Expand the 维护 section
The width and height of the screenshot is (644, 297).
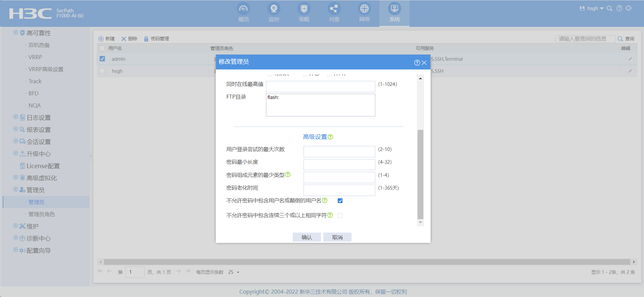(x=15, y=226)
